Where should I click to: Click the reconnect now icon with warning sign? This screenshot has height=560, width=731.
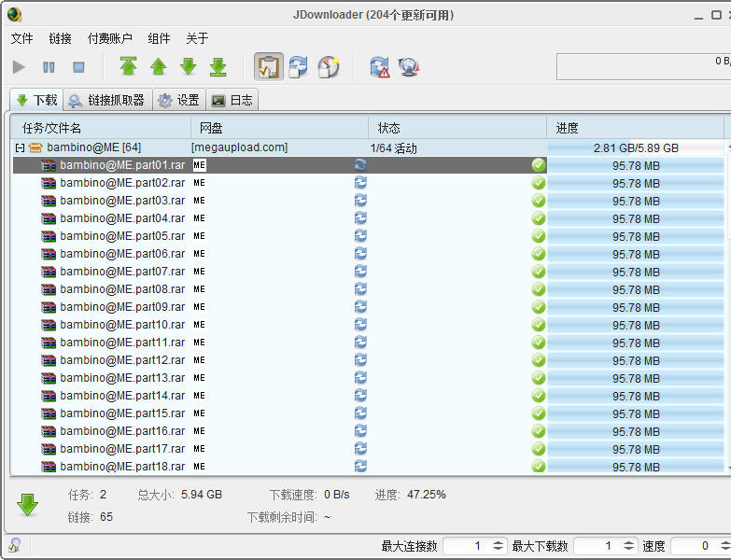[380, 66]
